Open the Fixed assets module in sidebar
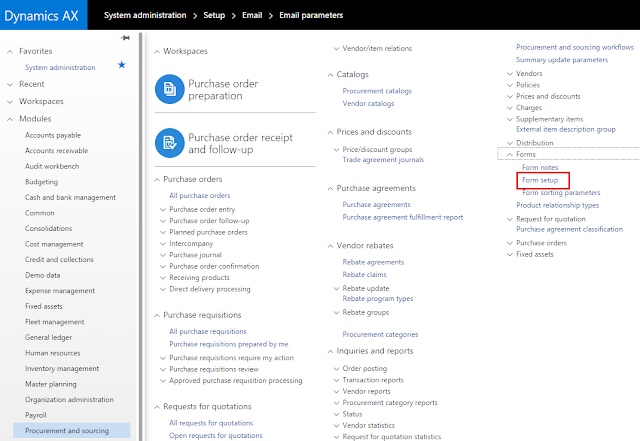The height and width of the screenshot is (441, 640). 44,306
